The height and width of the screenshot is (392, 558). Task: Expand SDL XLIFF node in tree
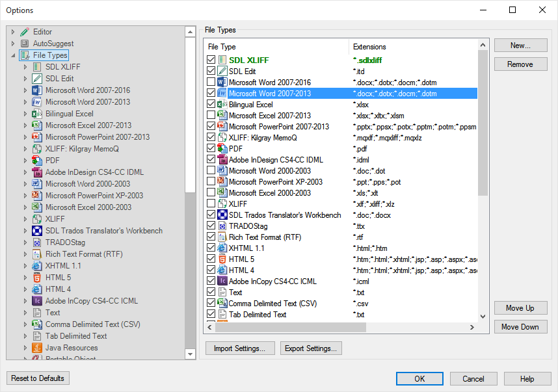point(25,67)
